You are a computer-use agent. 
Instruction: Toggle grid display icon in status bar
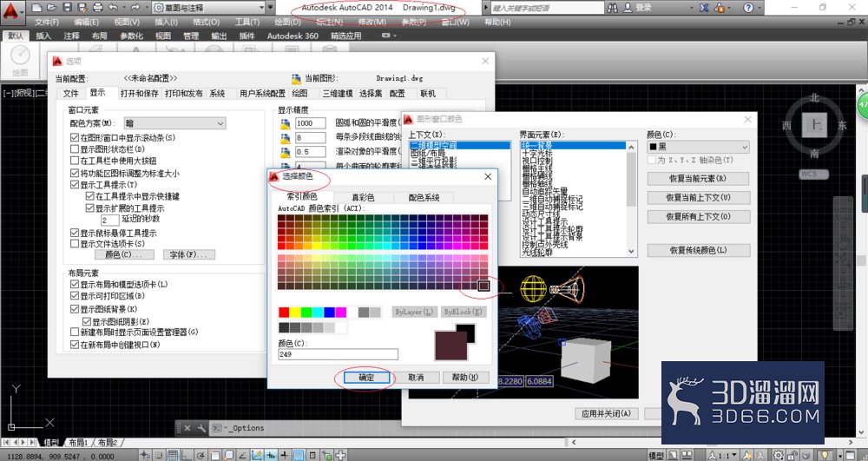[x=174, y=455]
